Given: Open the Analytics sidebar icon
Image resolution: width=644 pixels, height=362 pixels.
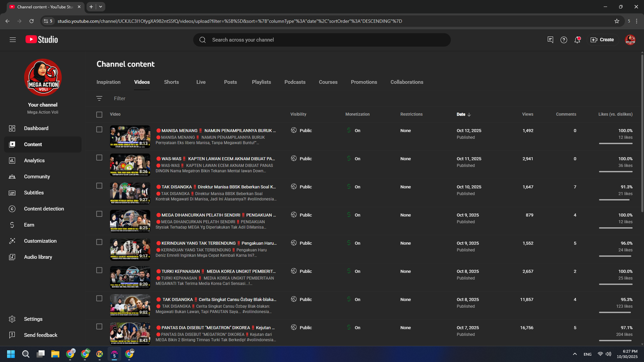Looking at the screenshot, I should pos(12,160).
